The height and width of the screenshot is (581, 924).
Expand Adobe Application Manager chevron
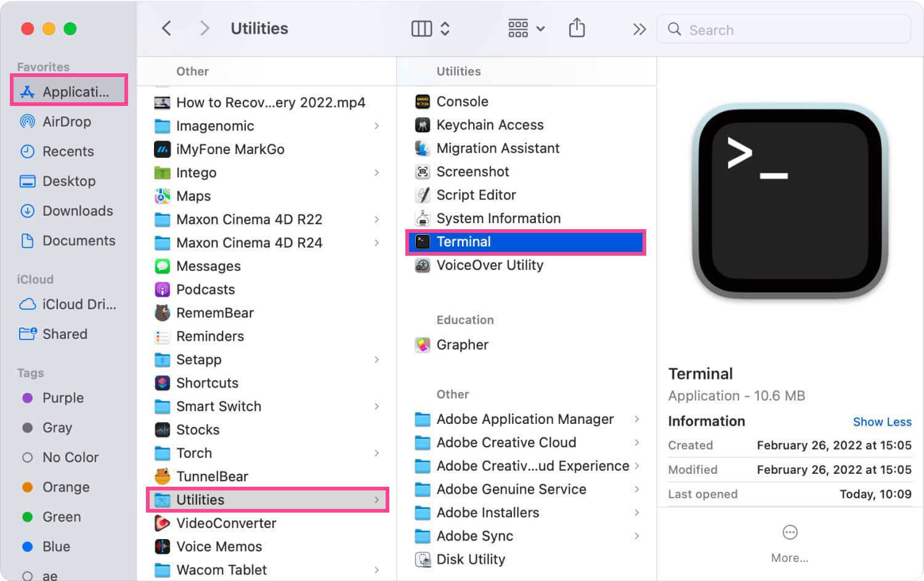637,419
